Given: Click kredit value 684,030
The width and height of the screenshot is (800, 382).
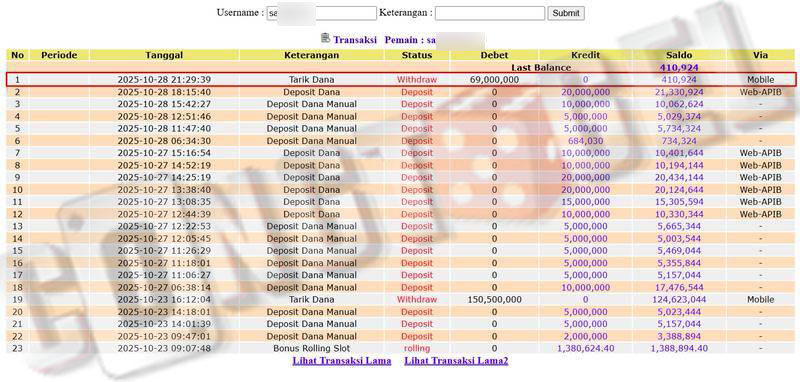Looking at the screenshot, I should tap(585, 141).
